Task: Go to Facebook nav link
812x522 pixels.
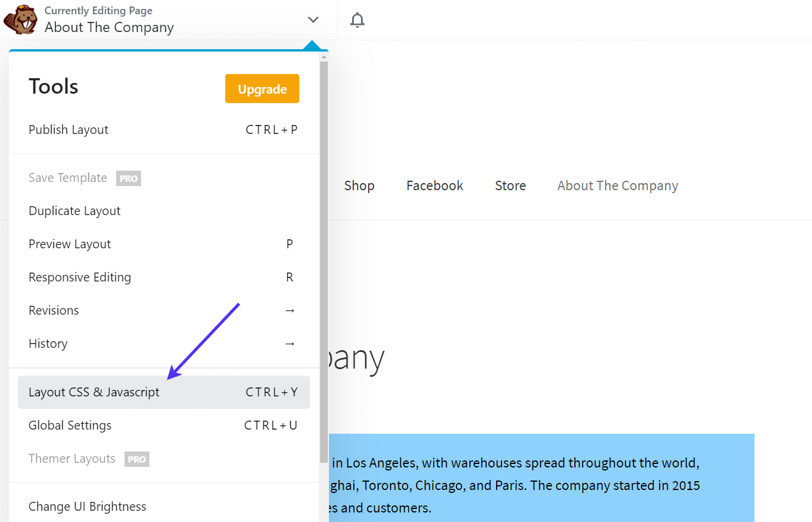Action: pyautogui.click(x=434, y=186)
